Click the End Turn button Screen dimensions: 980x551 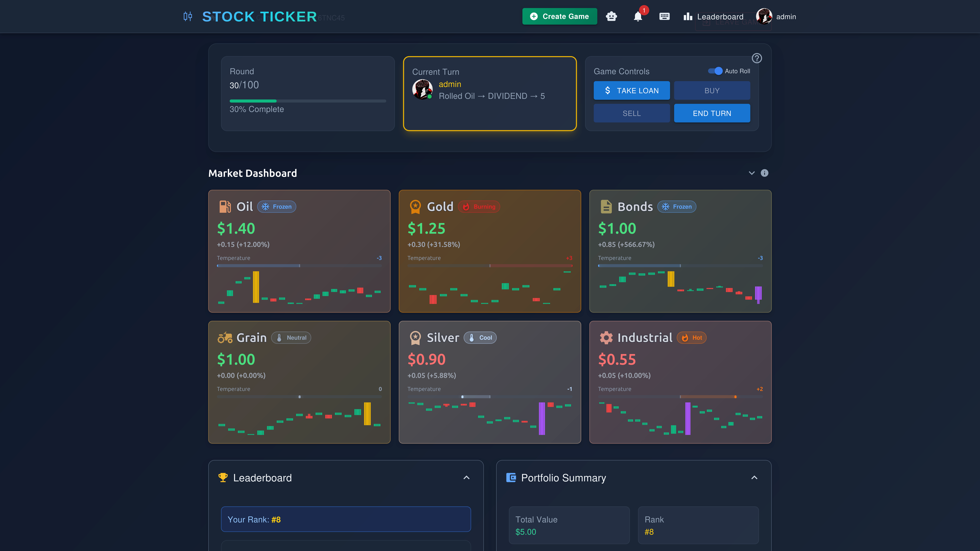pos(712,113)
